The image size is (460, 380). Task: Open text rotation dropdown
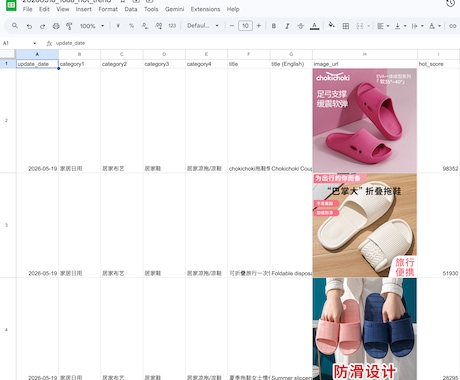(435, 26)
